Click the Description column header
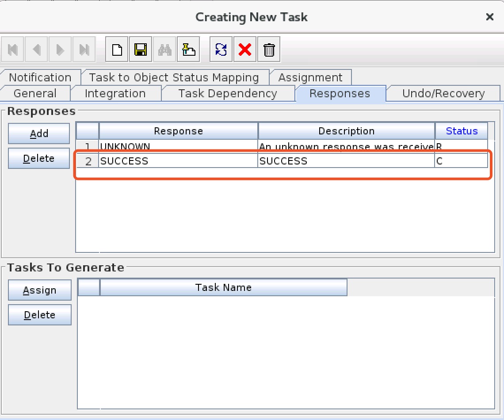Screen dimensions: 504x420 point(347,131)
